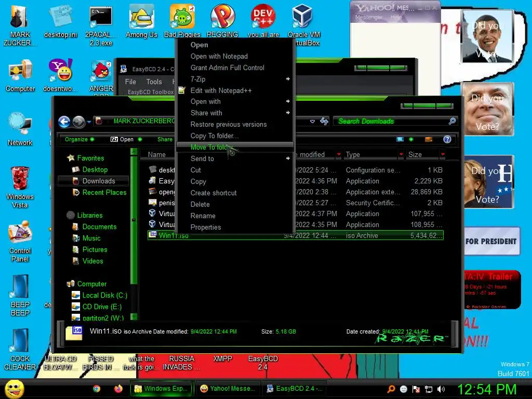Click the navigation pane scrollbar down arrow
Viewport: 532px width, 399px height.
(x=134, y=316)
